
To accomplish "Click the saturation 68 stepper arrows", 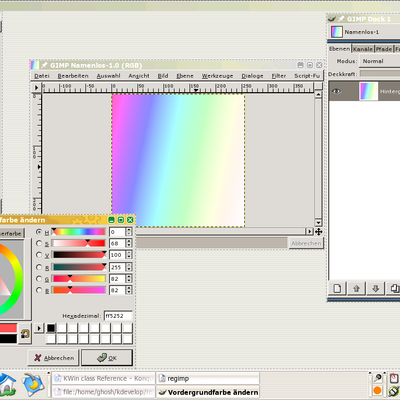I will pyautogui.click(x=129, y=243).
